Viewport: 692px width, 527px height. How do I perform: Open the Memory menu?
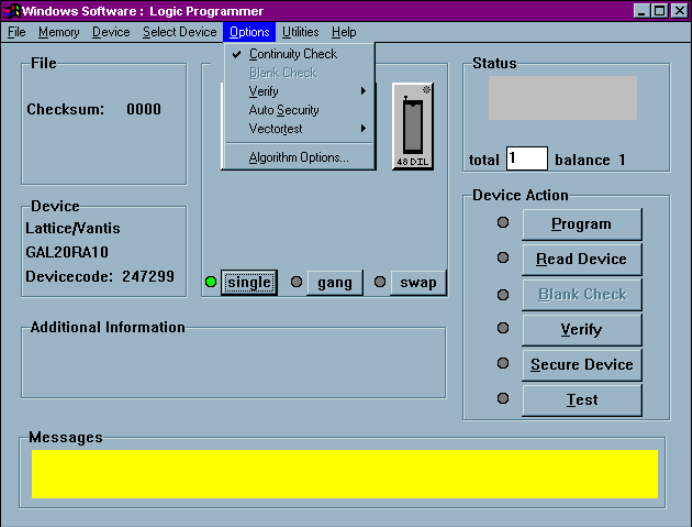click(59, 32)
